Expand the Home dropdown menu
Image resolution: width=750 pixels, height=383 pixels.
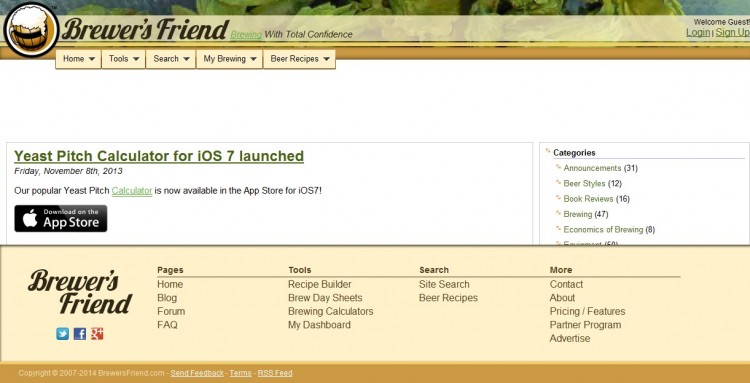(78, 59)
